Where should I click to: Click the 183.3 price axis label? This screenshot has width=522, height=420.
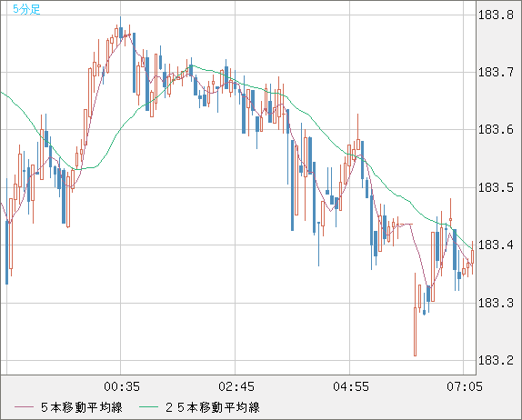496,304
